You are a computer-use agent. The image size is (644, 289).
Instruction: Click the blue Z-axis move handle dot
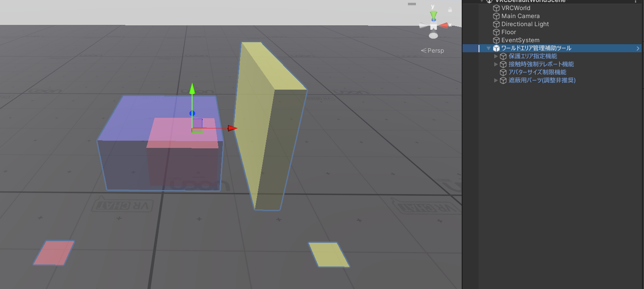tap(192, 113)
